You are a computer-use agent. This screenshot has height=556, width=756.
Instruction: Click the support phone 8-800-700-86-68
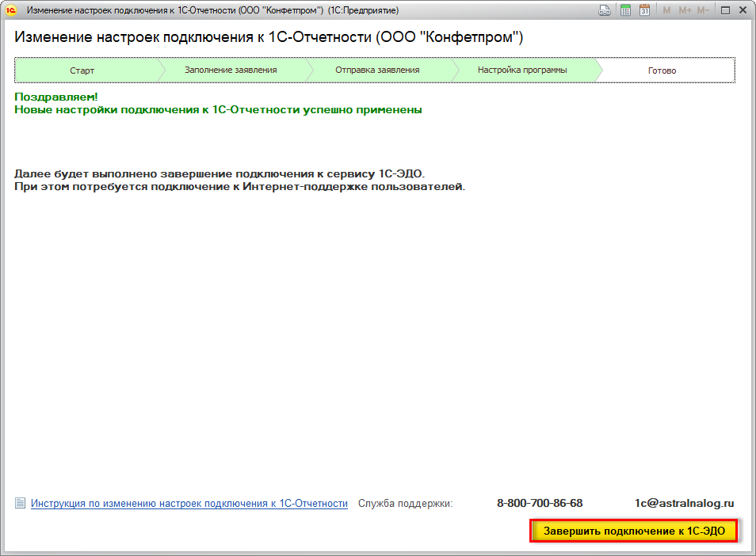tap(540, 503)
